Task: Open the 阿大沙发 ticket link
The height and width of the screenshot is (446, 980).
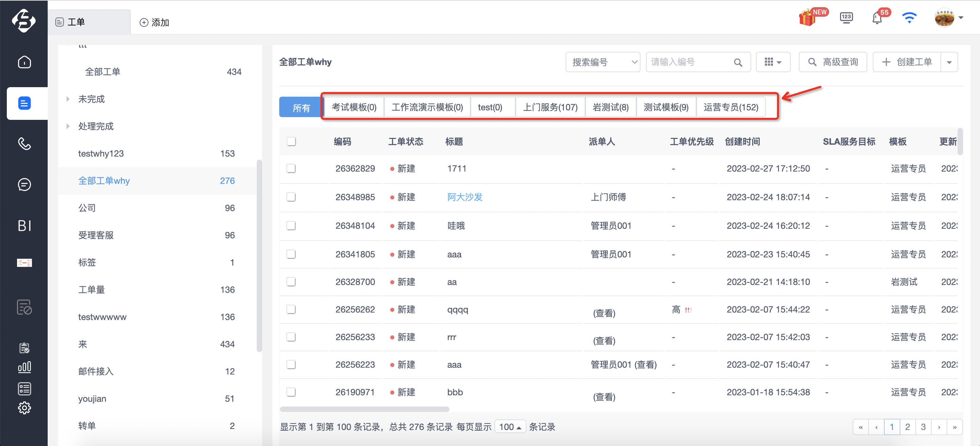Action: [465, 197]
